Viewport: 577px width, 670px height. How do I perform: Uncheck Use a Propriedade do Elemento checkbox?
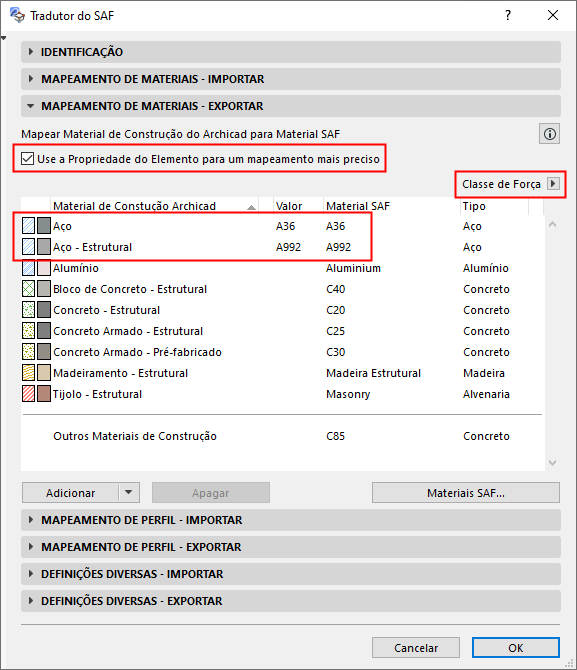click(x=28, y=159)
